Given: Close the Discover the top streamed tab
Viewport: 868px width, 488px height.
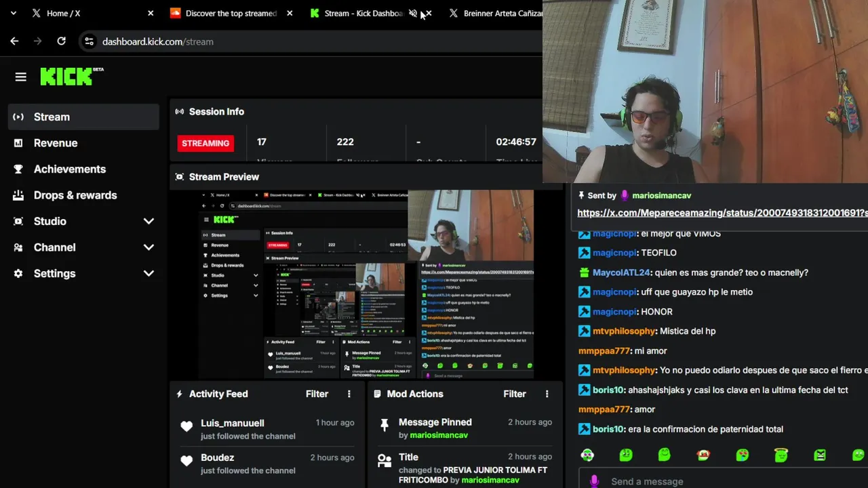Looking at the screenshot, I should pos(290,13).
